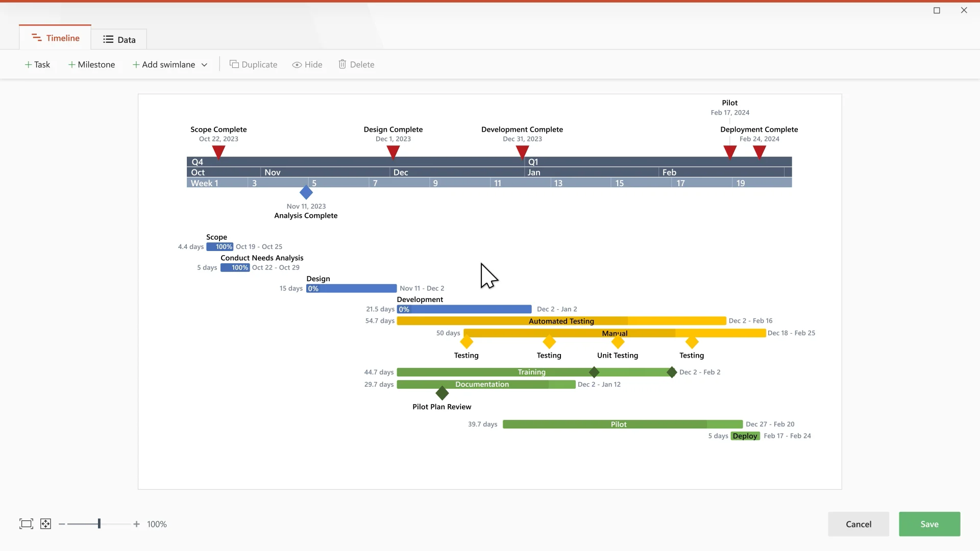The width and height of the screenshot is (980, 551).
Task: Click the zoom in plus icon
Action: click(136, 524)
